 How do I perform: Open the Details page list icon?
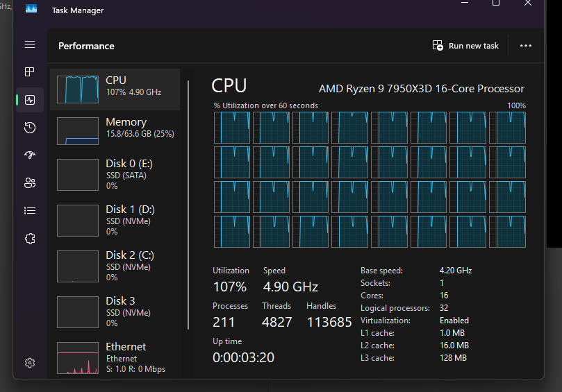point(30,210)
